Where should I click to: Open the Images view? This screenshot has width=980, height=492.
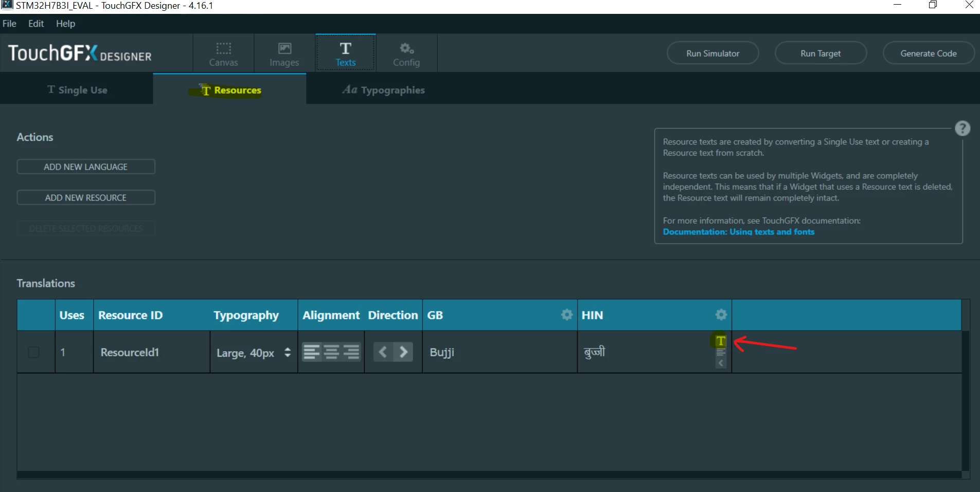(x=284, y=53)
